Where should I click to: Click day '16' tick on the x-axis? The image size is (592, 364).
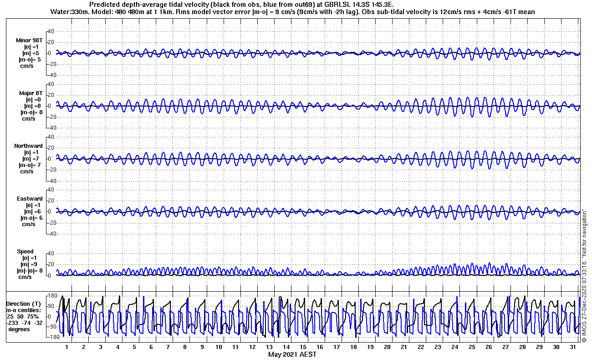coord(320,347)
